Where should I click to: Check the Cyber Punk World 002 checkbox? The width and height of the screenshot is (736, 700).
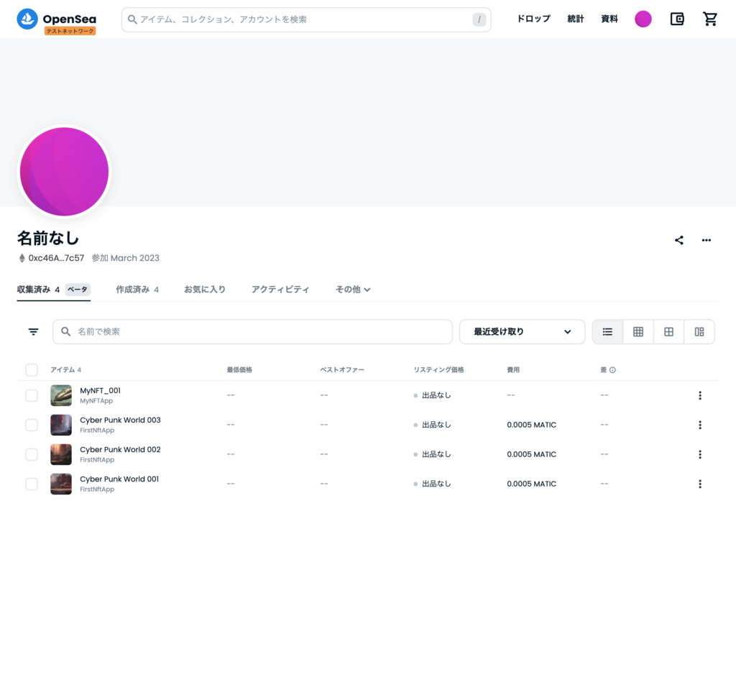[x=32, y=454]
